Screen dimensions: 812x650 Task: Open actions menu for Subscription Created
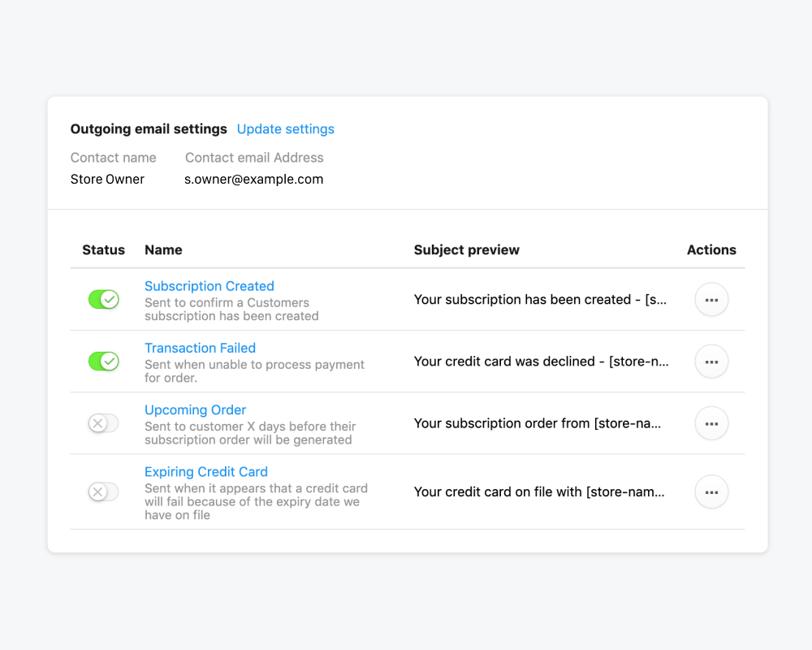pos(711,300)
